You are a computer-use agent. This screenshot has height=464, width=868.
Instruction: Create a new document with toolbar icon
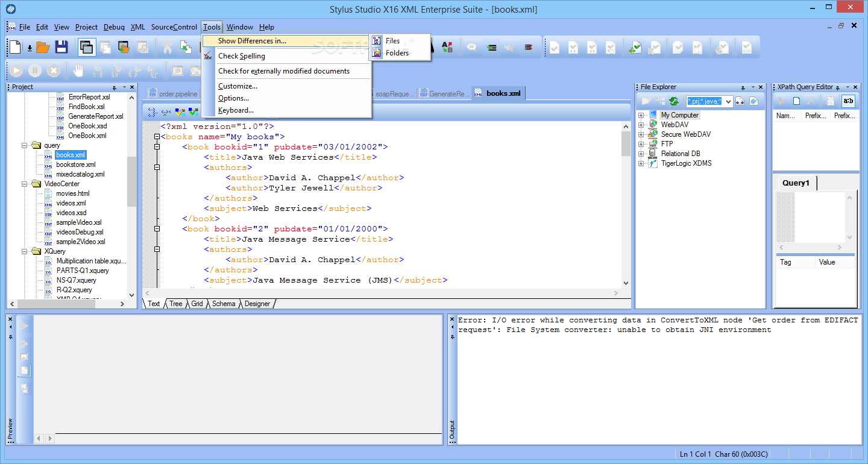15,47
